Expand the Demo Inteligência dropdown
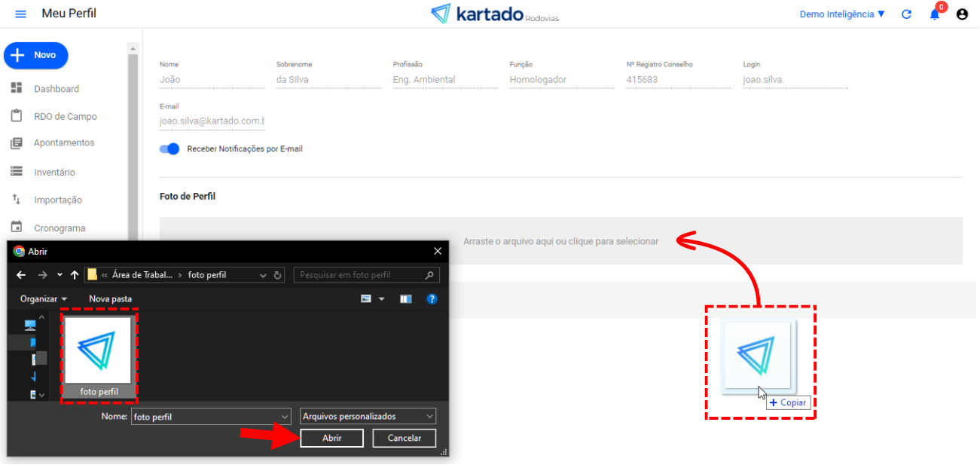 click(842, 14)
